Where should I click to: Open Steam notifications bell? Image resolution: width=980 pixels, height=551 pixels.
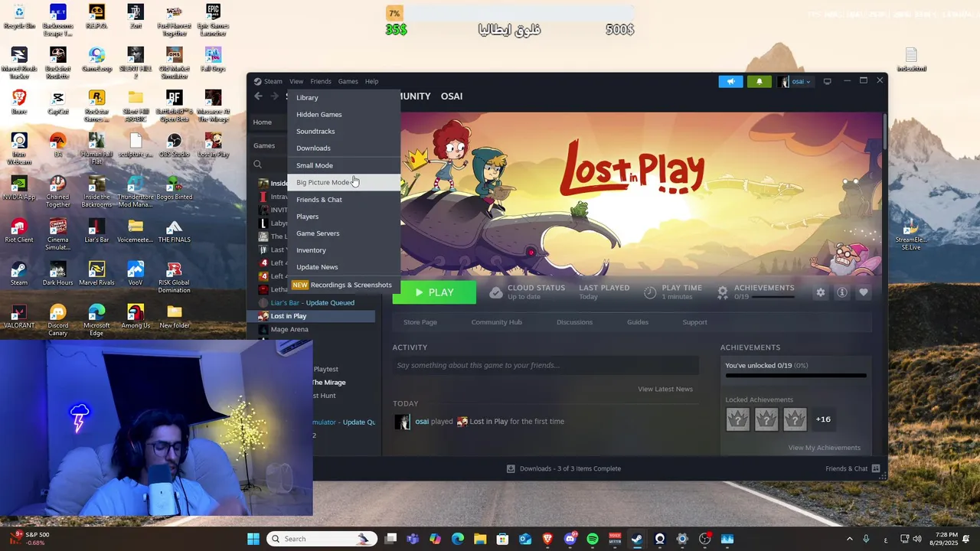tap(759, 81)
